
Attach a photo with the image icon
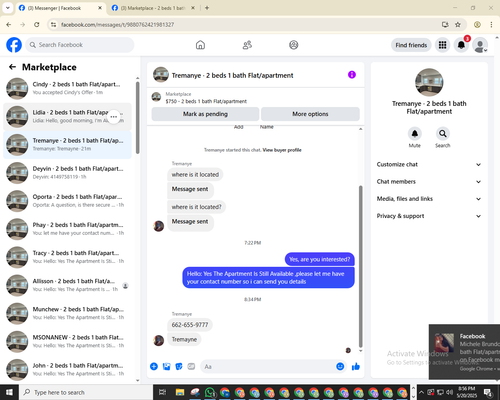[166, 367]
